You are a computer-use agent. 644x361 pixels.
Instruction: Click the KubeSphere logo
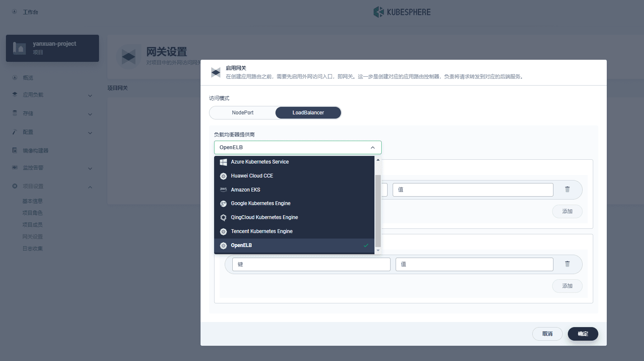402,12
